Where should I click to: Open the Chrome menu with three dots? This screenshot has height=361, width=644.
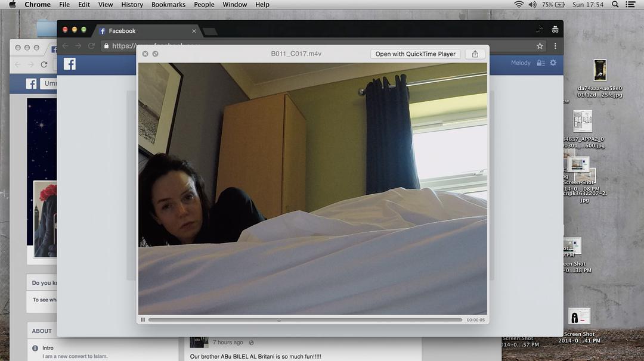pos(555,45)
